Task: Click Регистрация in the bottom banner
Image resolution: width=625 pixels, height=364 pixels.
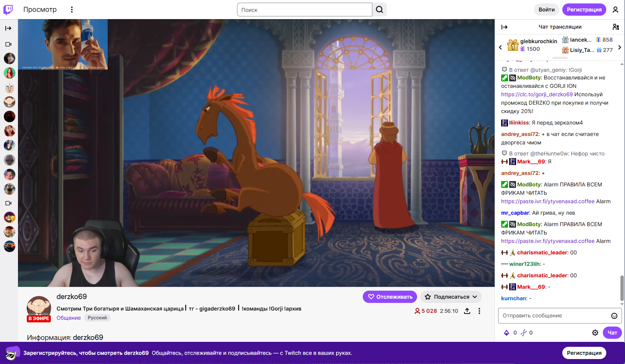Action: (584, 353)
